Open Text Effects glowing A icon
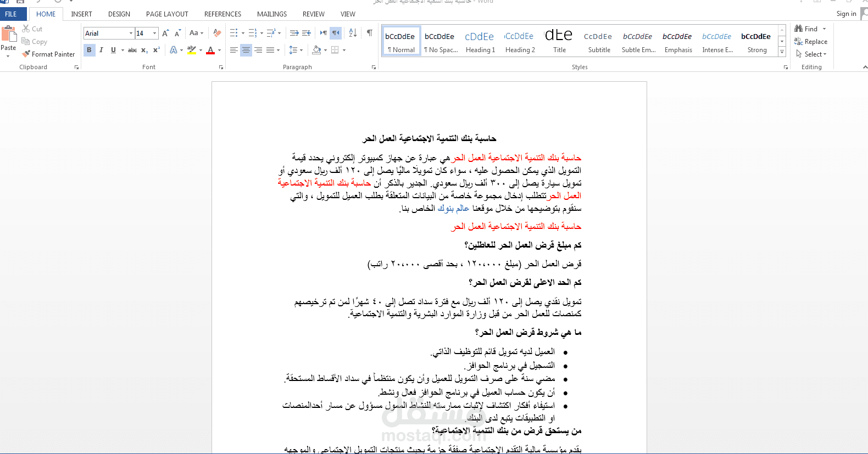 [x=174, y=50]
